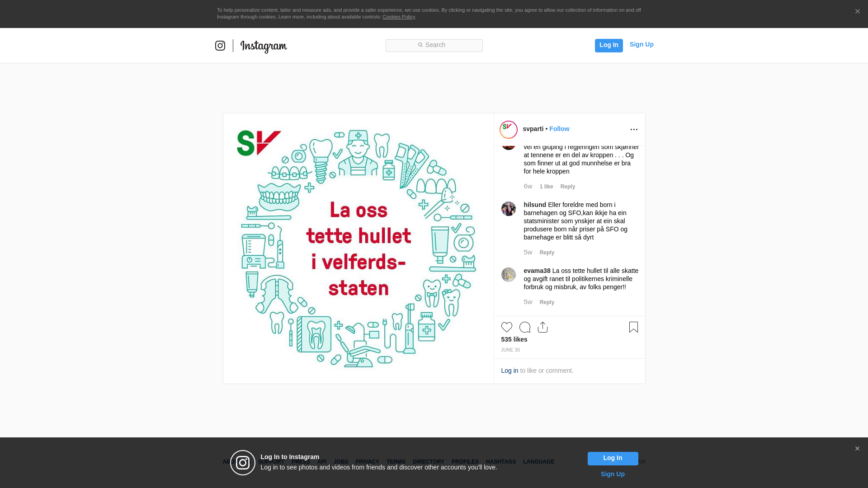Open the LANGUAGE footer selector
This screenshot has width=868, height=488.
point(539,462)
